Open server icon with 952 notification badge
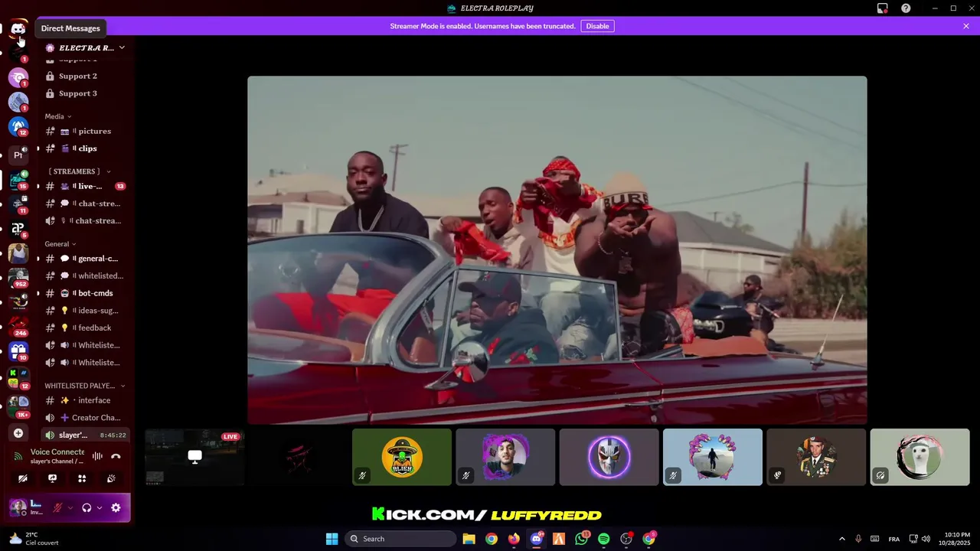The image size is (980, 551). click(18, 276)
